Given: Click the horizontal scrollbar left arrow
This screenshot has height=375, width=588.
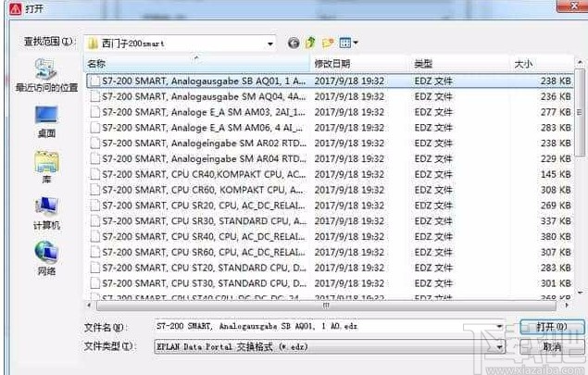Looking at the screenshot, I should click(x=89, y=306).
